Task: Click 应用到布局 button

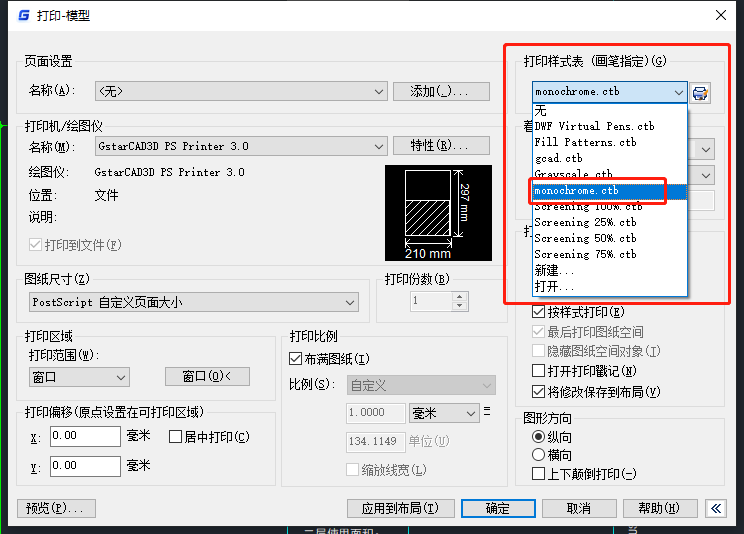Action: tap(401, 508)
